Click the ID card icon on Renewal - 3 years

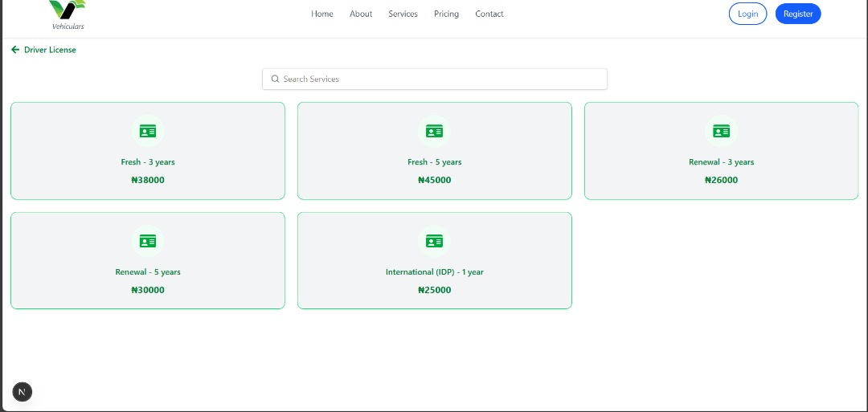tap(721, 131)
